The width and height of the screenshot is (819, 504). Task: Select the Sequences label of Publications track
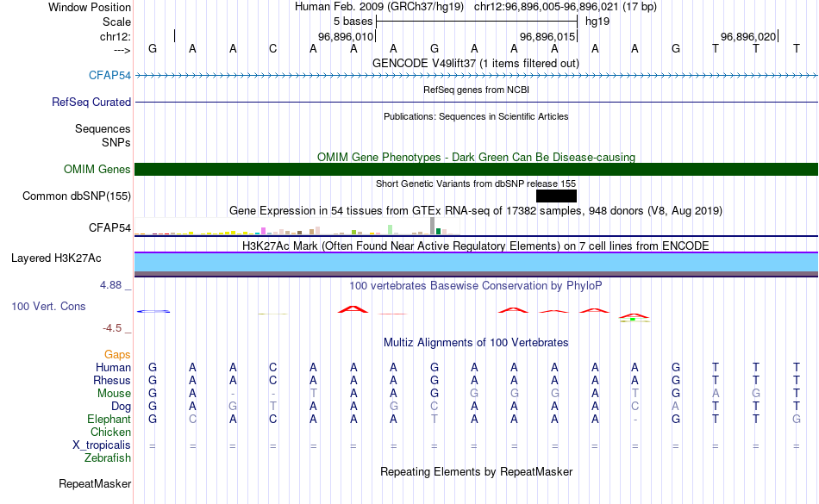pos(103,129)
